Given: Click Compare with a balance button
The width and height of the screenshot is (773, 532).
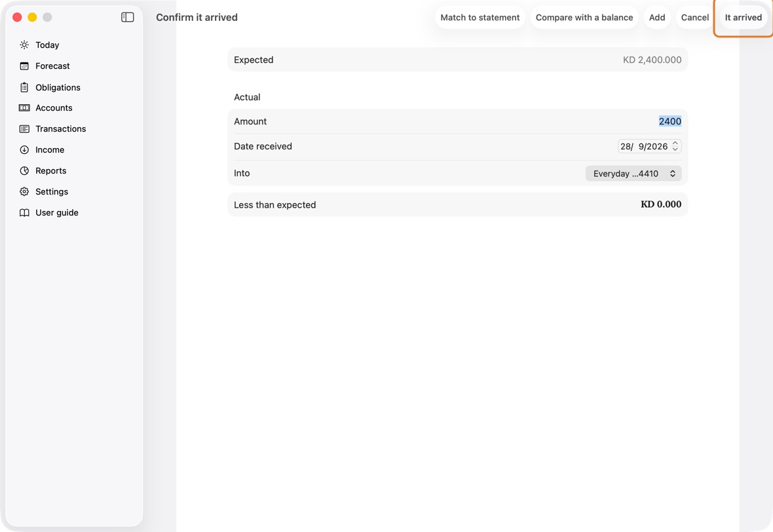Looking at the screenshot, I should 584,17.
